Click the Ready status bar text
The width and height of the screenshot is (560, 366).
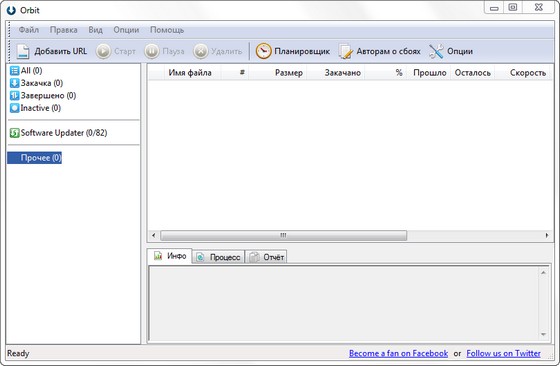(x=18, y=354)
